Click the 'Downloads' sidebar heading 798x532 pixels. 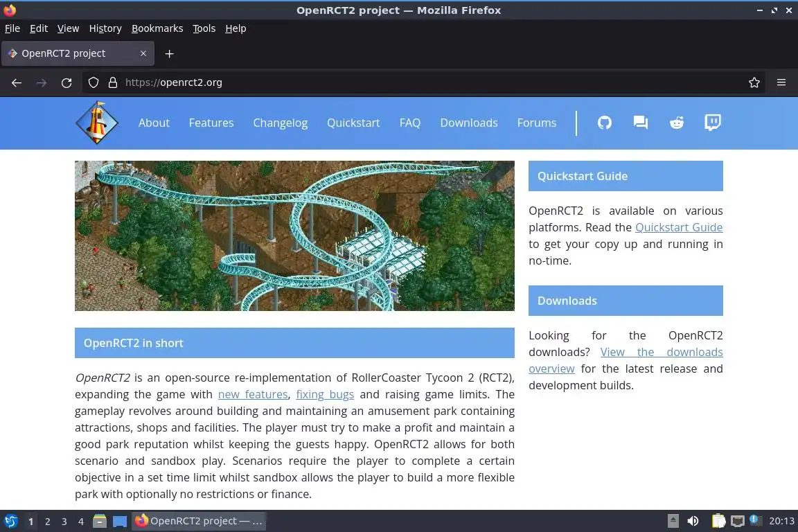pyautogui.click(x=626, y=301)
